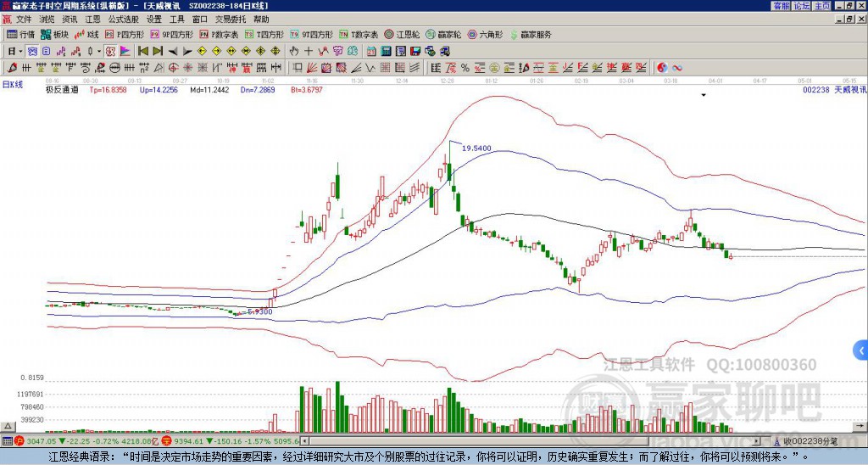Click the 板块 toolbar button
Viewport: 868px width, 465px height.
pos(54,34)
